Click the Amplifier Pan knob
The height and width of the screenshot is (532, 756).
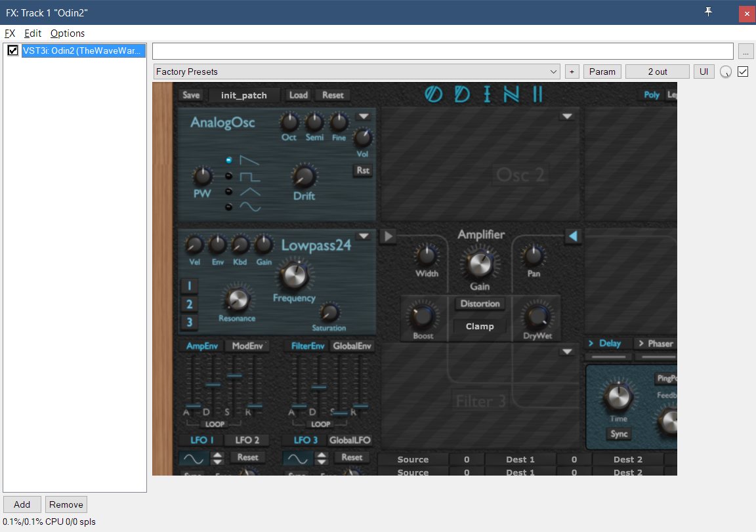point(534,256)
